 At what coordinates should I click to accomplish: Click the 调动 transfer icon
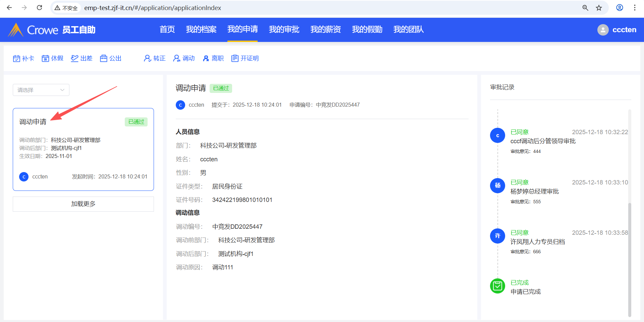click(x=176, y=59)
